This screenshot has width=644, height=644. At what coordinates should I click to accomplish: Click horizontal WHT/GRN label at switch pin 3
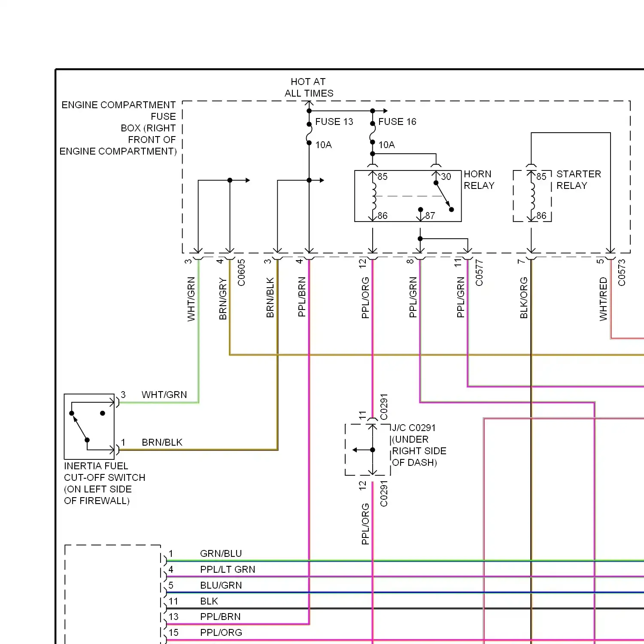tap(164, 395)
